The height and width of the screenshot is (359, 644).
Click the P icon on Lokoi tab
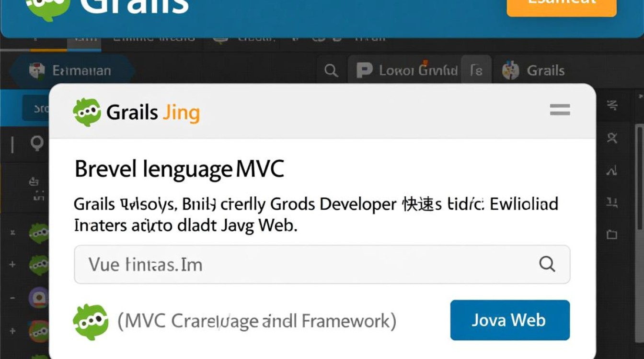365,71
